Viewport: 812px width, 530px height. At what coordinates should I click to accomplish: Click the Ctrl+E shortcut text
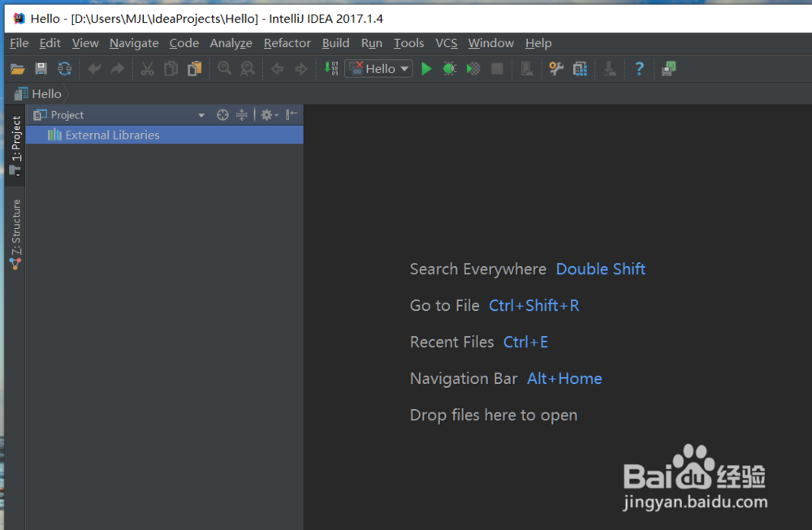point(525,343)
